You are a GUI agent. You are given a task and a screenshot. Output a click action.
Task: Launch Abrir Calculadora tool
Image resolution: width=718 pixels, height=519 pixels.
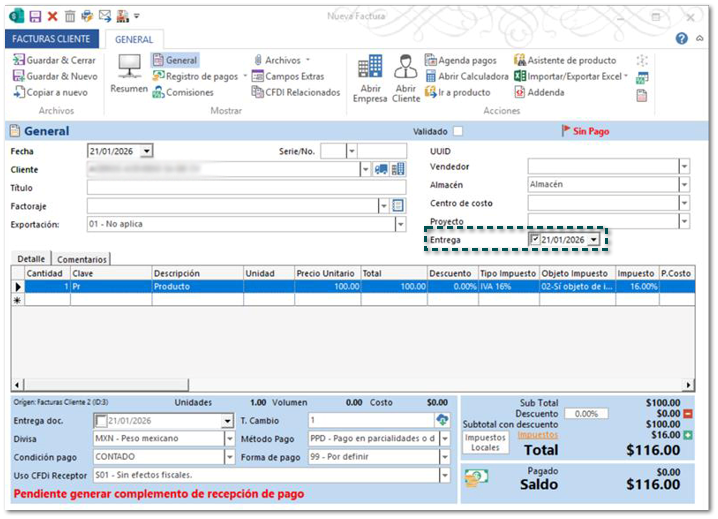pyautogui.click(x=466, y=76)
